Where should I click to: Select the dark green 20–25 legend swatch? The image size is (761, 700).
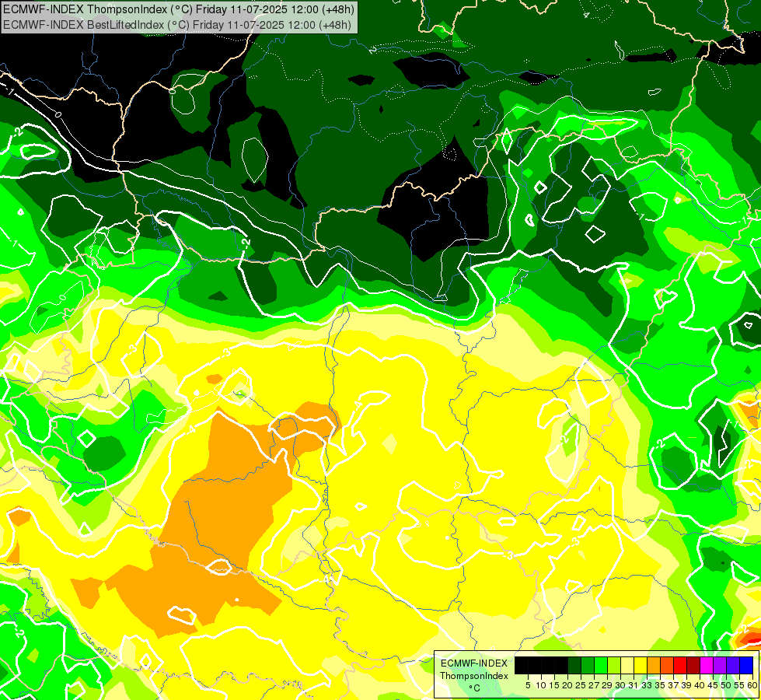point(574,666)
